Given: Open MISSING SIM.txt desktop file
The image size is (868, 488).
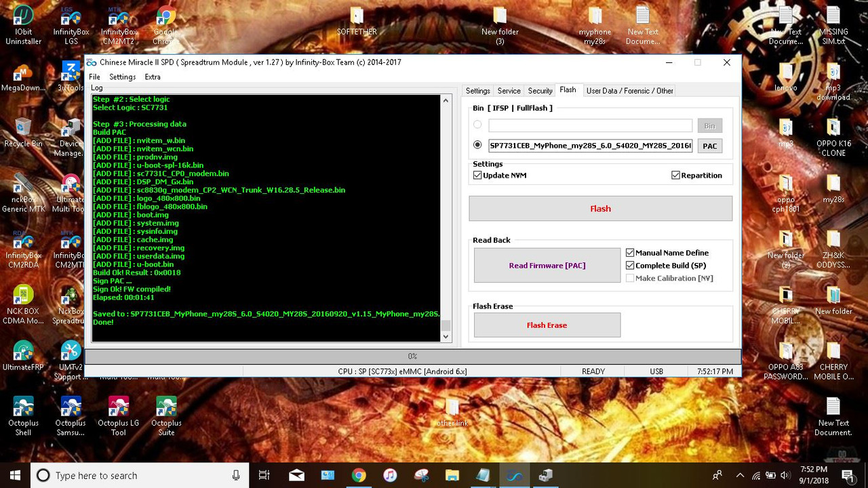Looking at the screenshot, I should tap(833, 26).
